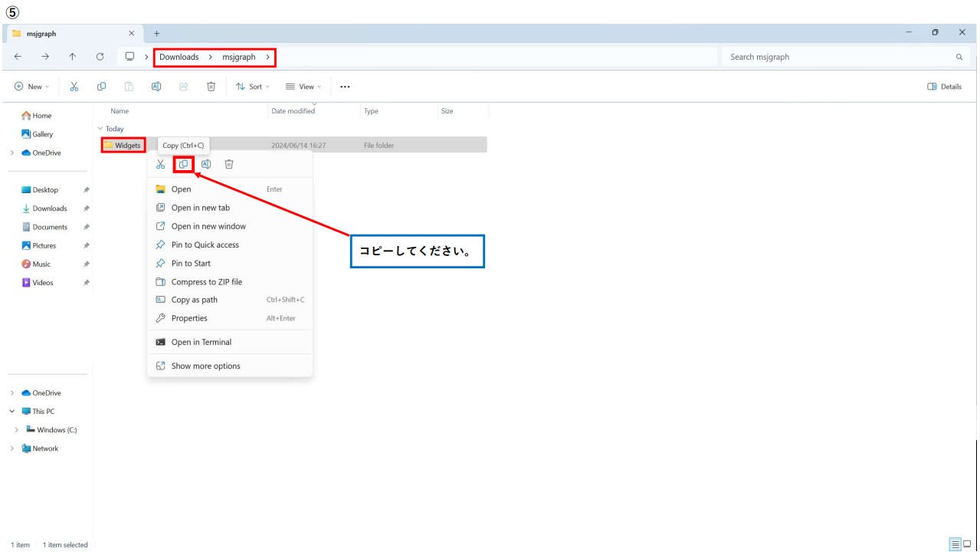Open the View dropdown
Screen dimensions: 980x555
pos(303,87)
